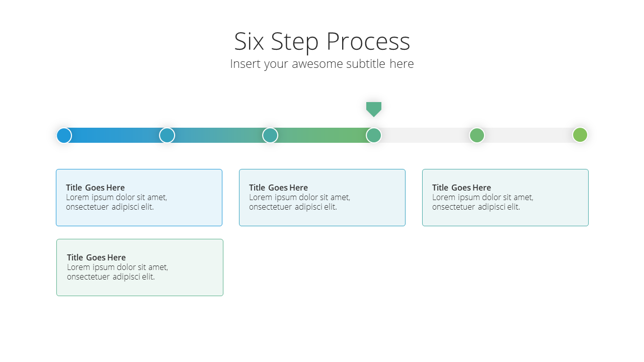The height and width of the screenshot is (362, 644).
Task: Click the first blue step circle
Action: click(x=64, y=135)
